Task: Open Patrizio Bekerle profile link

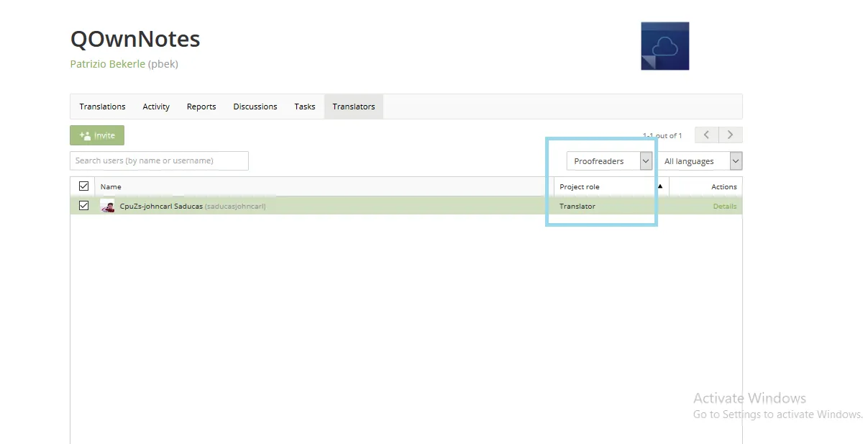Action: [x=108, y=64]
